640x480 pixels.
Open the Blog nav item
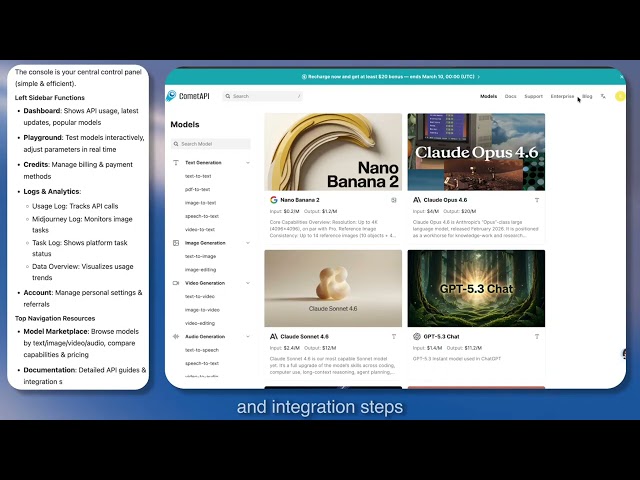pyautogui.click(x=587, y=96)
